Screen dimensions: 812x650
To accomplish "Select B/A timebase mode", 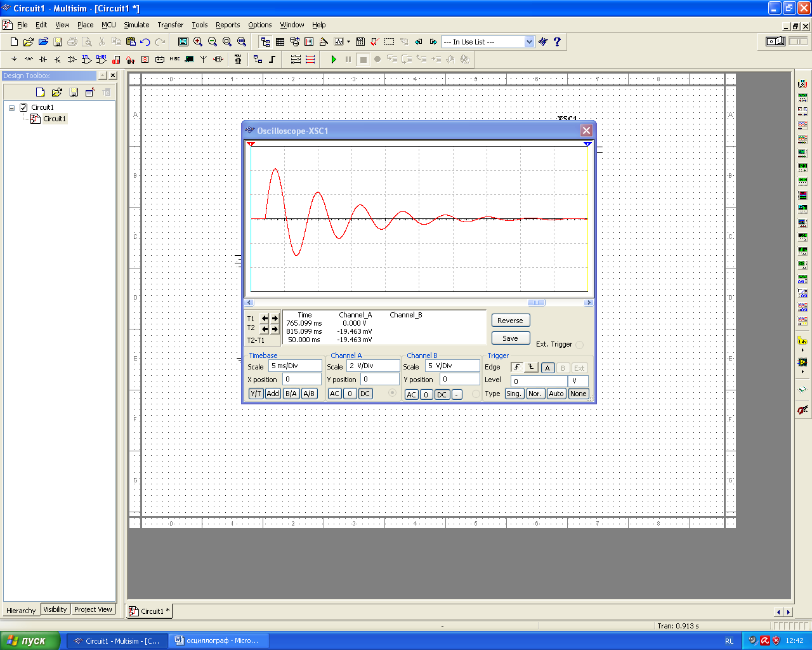I will (x=291, y=394).
